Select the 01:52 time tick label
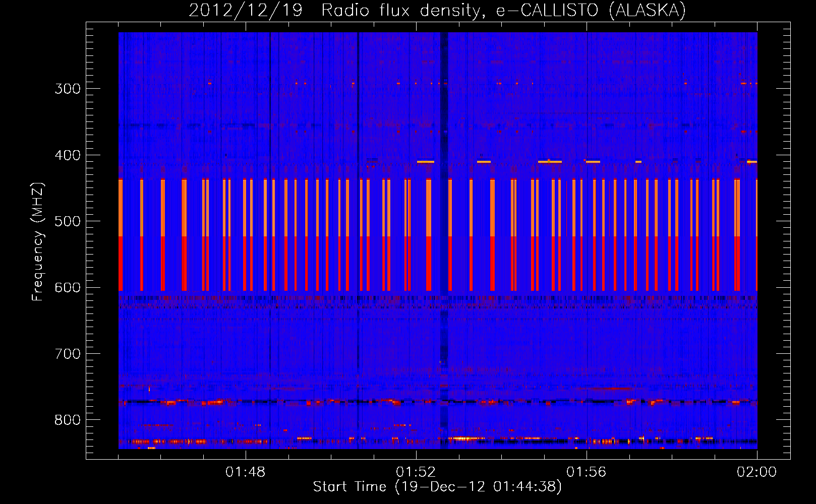Screen dimensions: 816x504 (x=416, y=472)
